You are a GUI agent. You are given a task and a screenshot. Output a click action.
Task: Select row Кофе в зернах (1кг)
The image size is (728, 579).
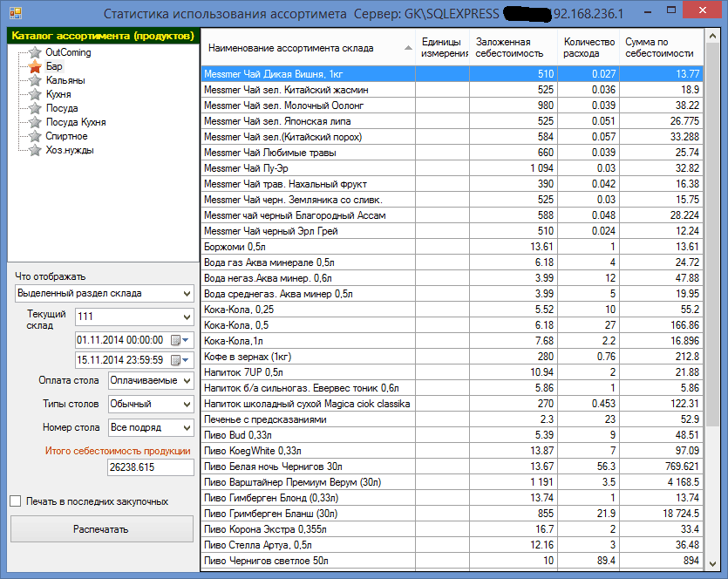(x=452, y=357)
